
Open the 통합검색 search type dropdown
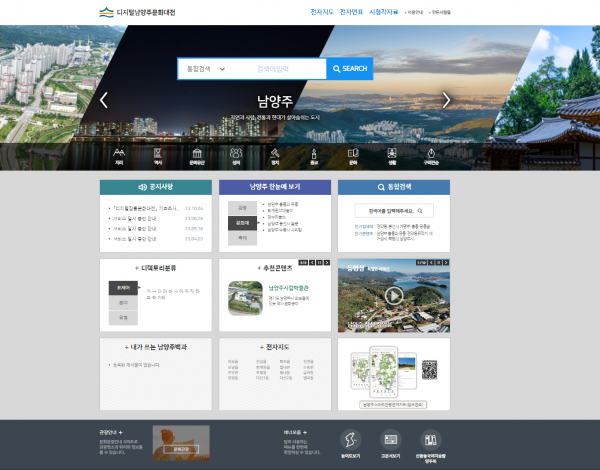pos(205,69)
